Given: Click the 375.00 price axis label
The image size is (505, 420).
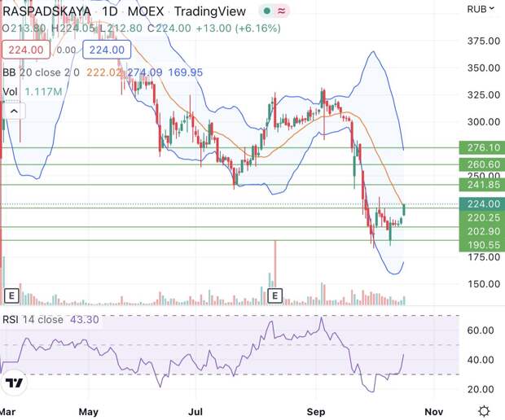Looking at the screenshot, I should coord(484,41).
